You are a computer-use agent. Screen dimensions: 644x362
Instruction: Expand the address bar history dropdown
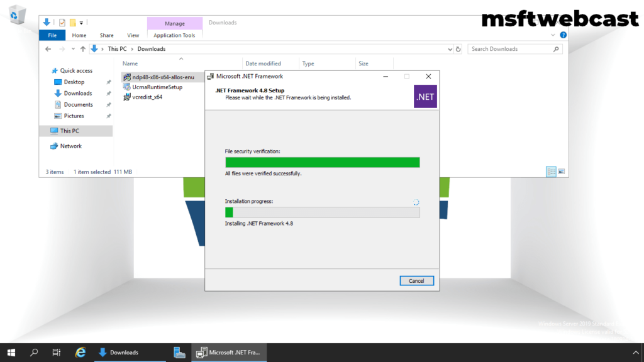450,49
